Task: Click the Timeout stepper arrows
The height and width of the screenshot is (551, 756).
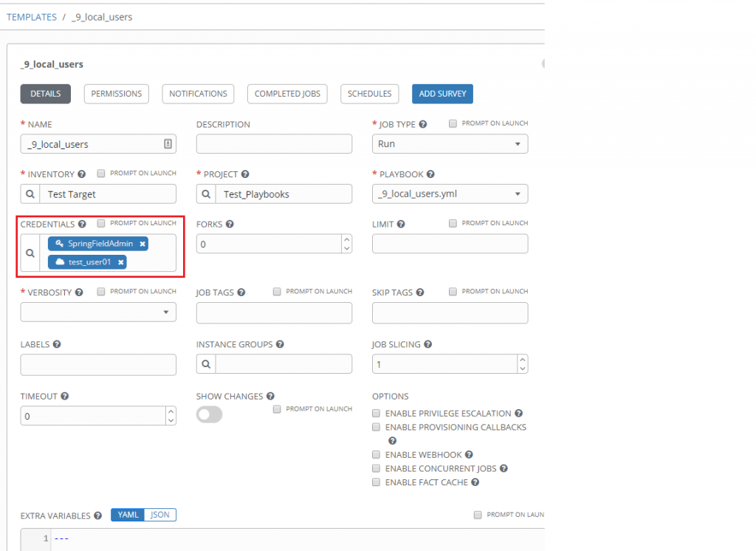Action: click(171, 416)
